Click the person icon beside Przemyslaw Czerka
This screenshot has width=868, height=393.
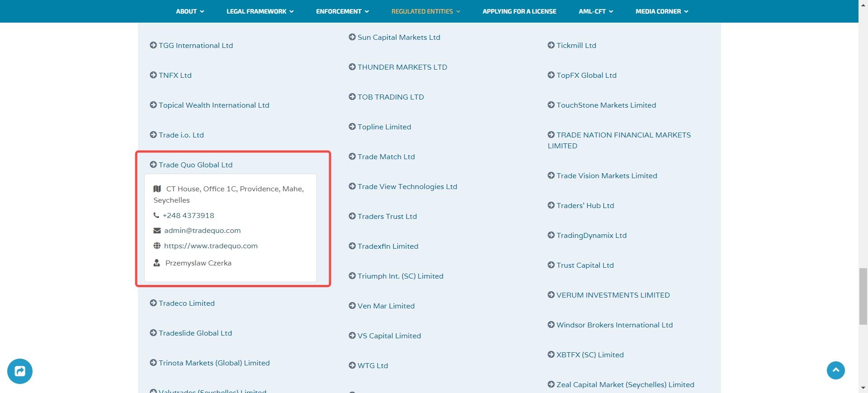(157, 263)
